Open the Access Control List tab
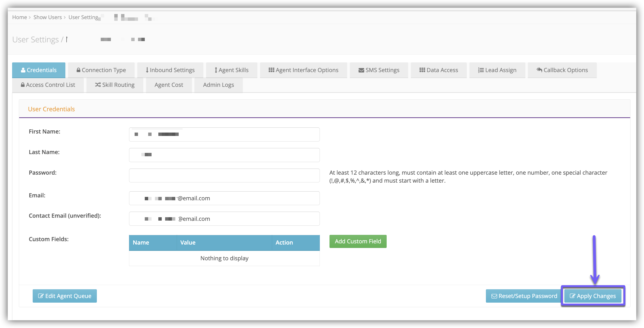644x328 pixels. pyautogui.click(x=48, y=85)
